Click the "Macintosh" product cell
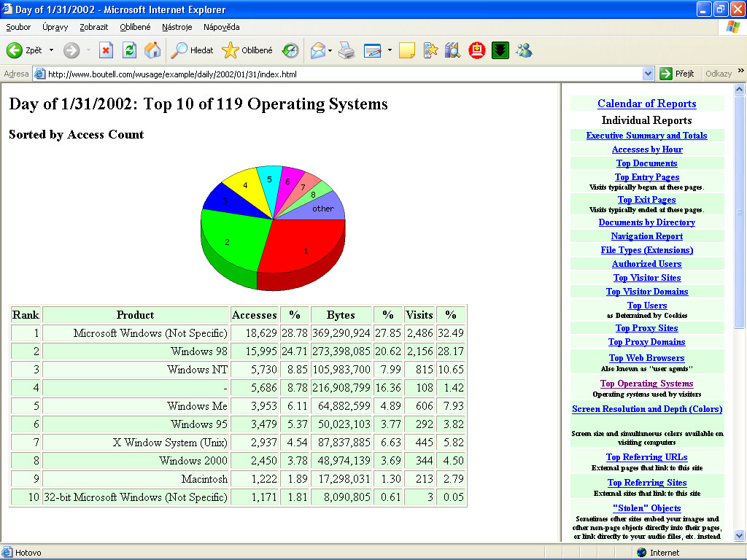Screen dimensions: 747x560 (136, 478)
